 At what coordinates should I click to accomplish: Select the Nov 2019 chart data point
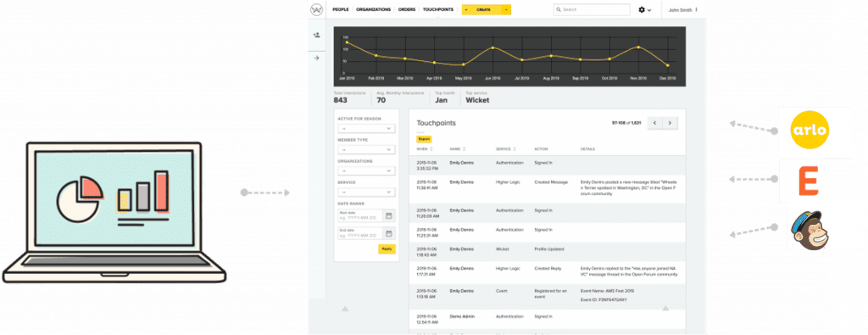point(638,47)
